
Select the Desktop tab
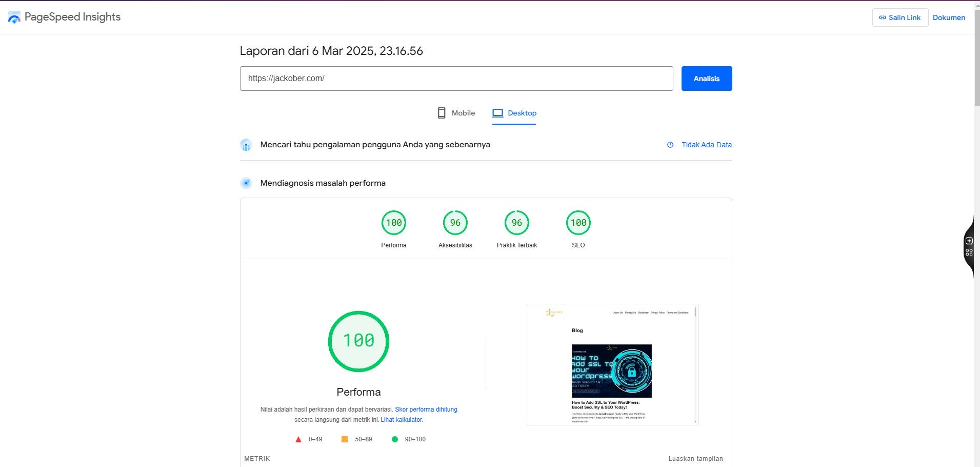click(514, 113)
